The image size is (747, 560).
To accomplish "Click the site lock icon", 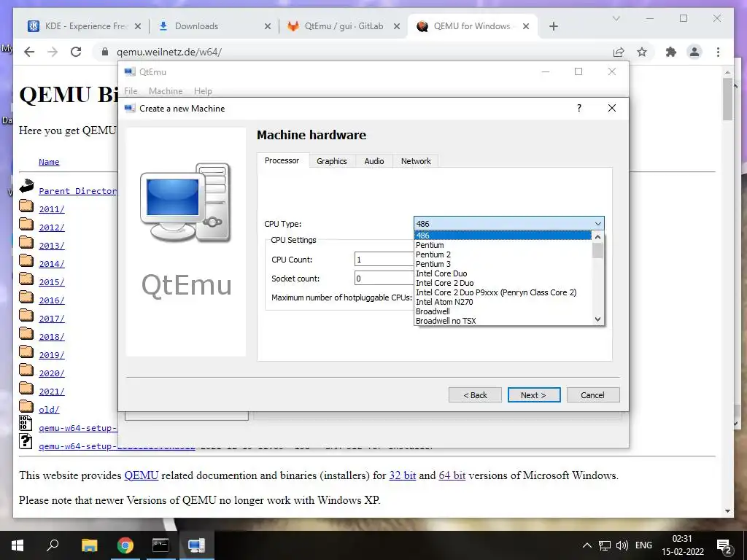I will coord(105,52).
